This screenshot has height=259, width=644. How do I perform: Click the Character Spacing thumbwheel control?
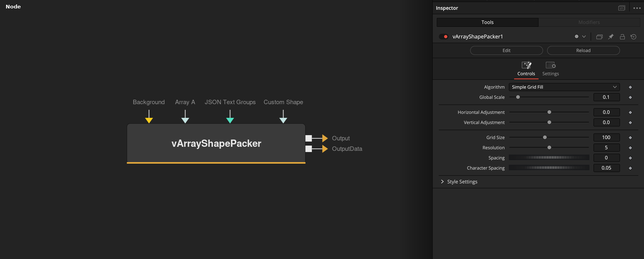(x=549, y=168)
